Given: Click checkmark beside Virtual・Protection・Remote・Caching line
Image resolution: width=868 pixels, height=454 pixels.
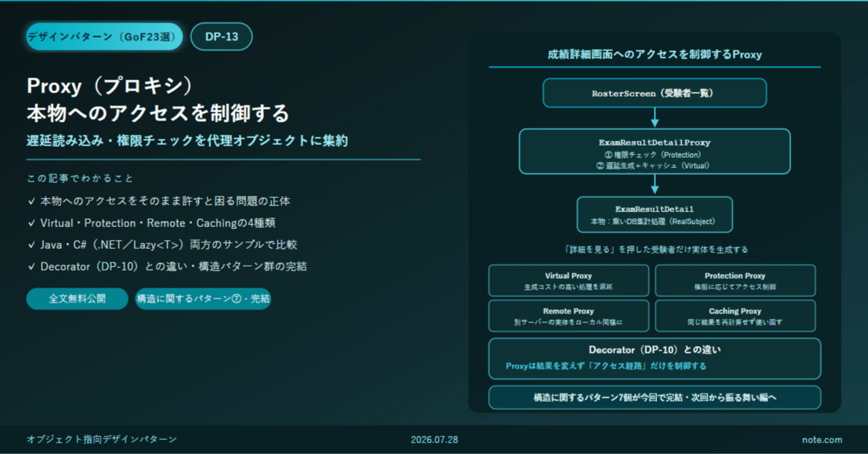Looking at the screenshot, I should tap(31, 223).
